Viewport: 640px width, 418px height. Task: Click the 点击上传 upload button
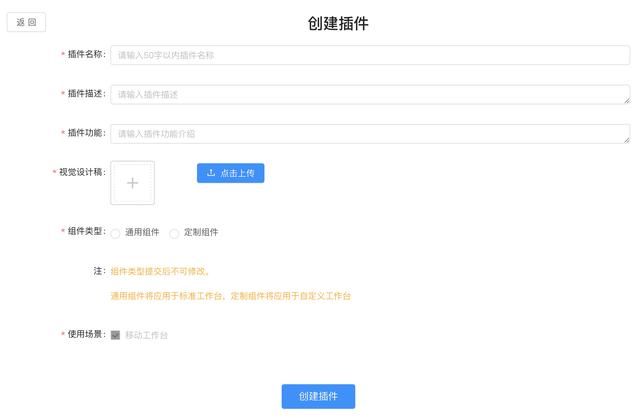(x=231, y=173)
